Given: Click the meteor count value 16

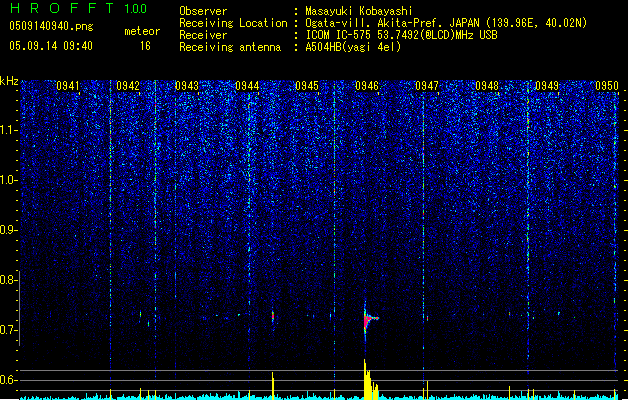Looking at the screenshot, I should point(145,46).
